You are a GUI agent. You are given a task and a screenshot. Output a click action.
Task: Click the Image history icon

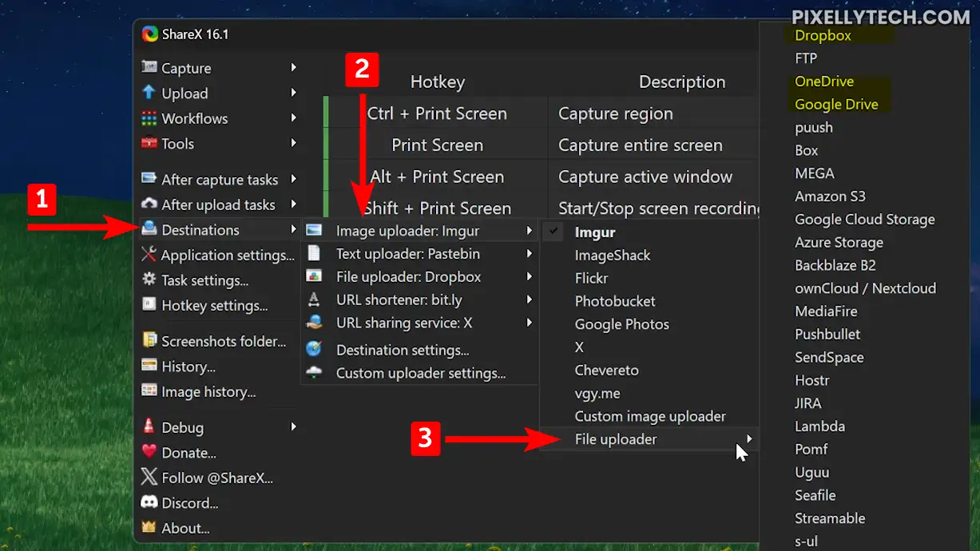coord(149,391)
